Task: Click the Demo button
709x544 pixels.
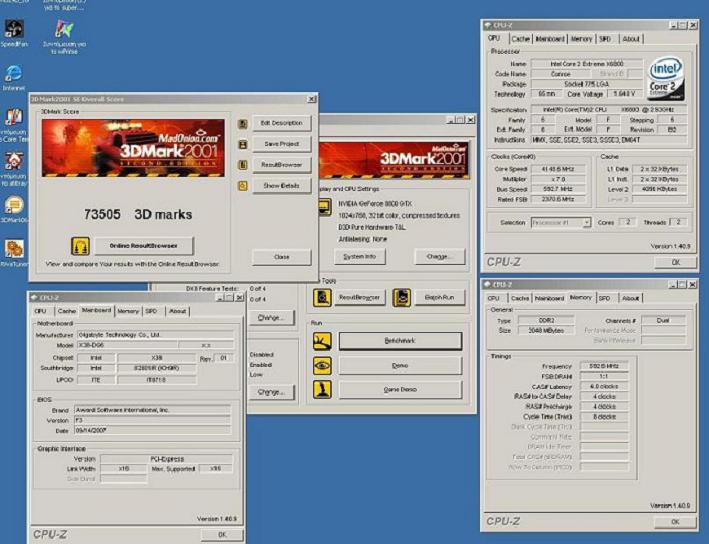Action: pyautogui.click(x=400, y=365)
